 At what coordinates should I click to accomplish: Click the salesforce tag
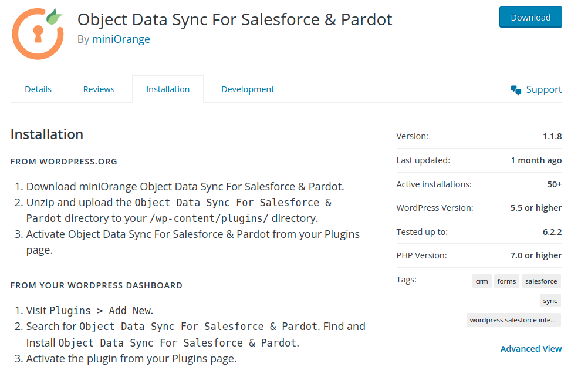click(x=541, y=281)
